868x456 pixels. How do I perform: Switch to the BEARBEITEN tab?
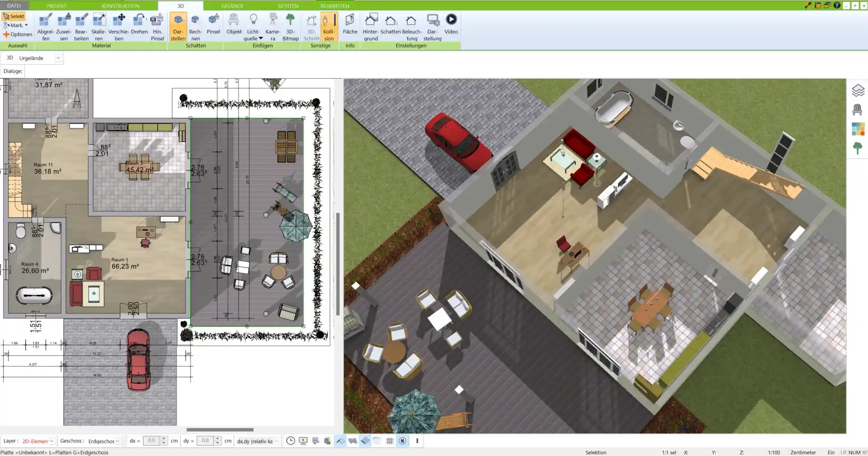[x=335, y=6]
